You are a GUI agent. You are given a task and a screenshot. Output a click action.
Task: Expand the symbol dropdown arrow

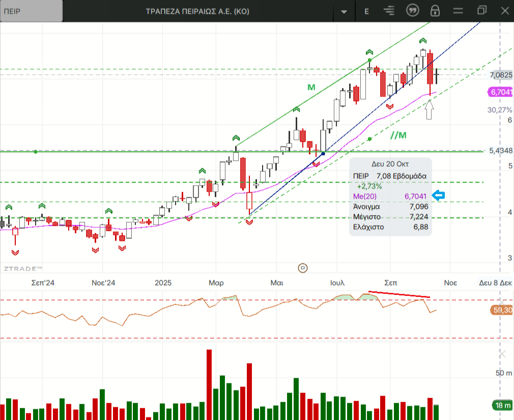[x=344, y=12]
